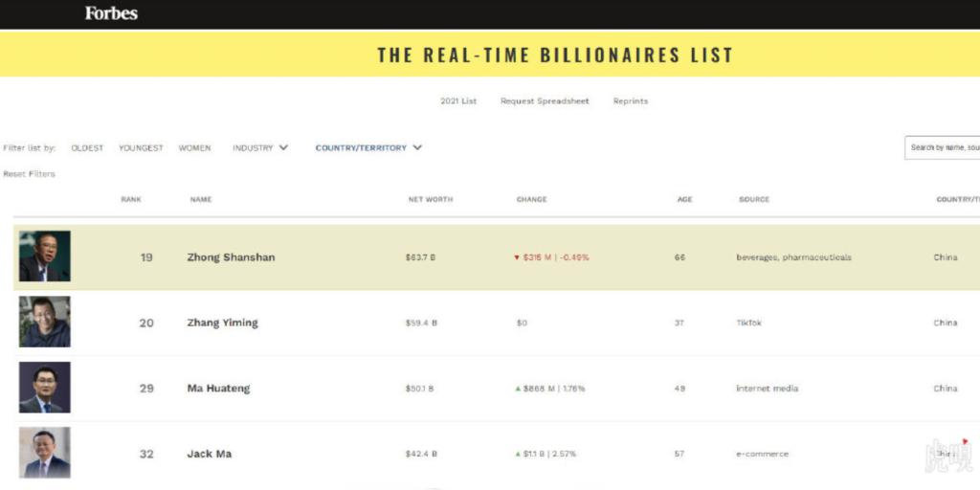Sort by Rank column header
The height and width of the screenshot is (490, 980).
coord(131,199)
